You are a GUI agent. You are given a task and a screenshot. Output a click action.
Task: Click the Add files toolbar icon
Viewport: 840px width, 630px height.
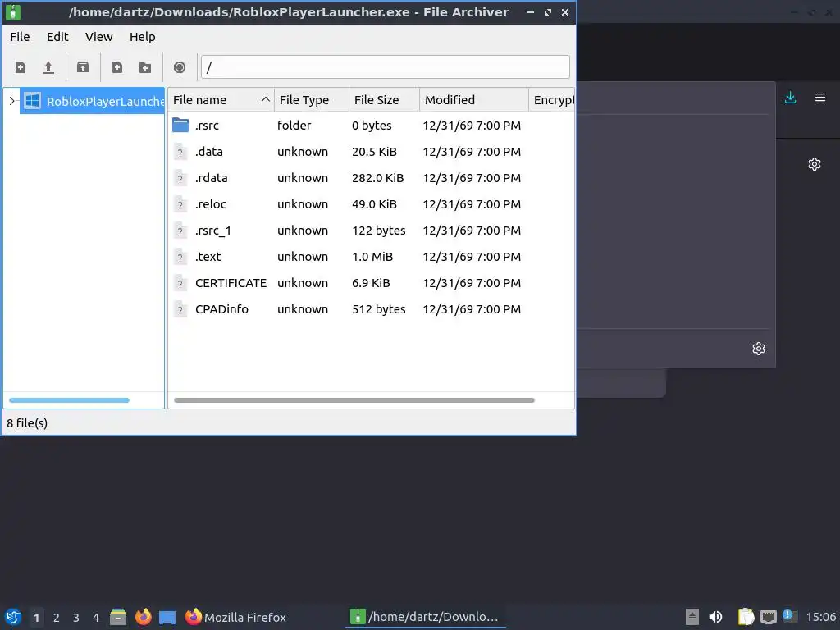[x=116, y=67]
